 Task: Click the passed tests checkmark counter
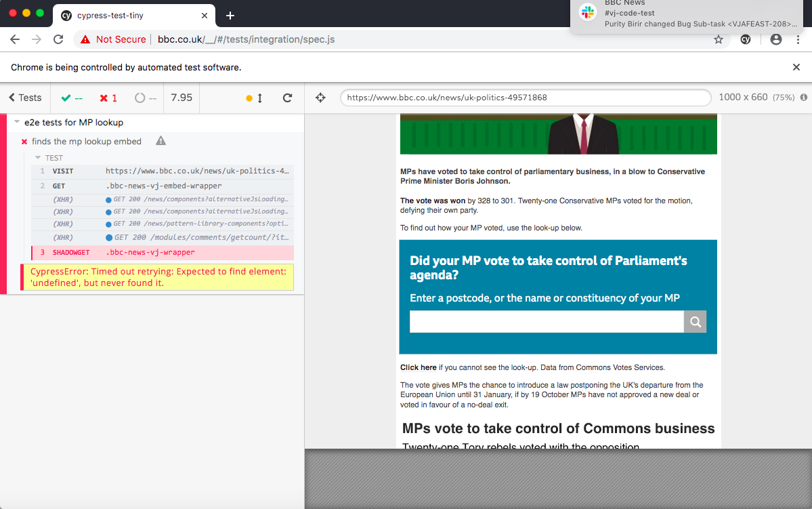72,98
